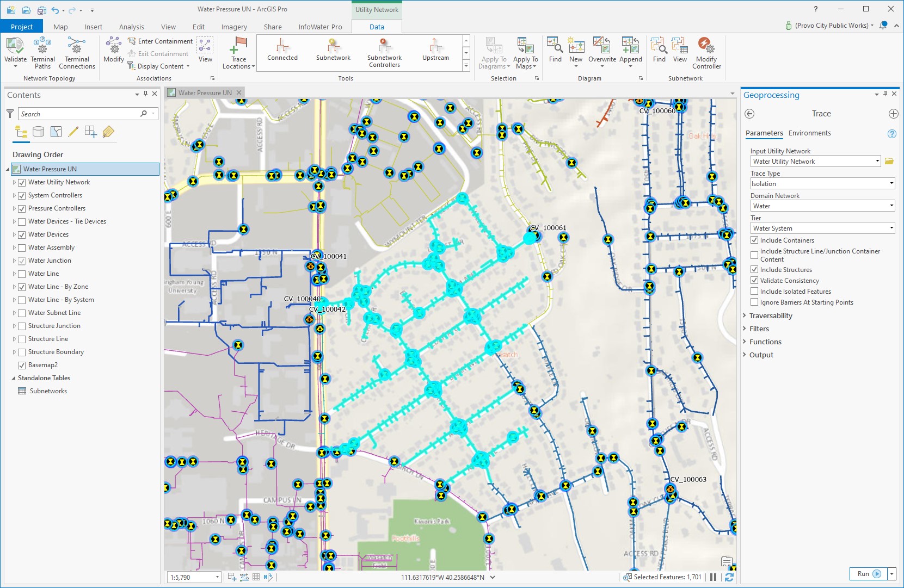Enable Include Isolated Features option
The width and height of the screenshot is (904, 588).
click(x=754, y=292)
